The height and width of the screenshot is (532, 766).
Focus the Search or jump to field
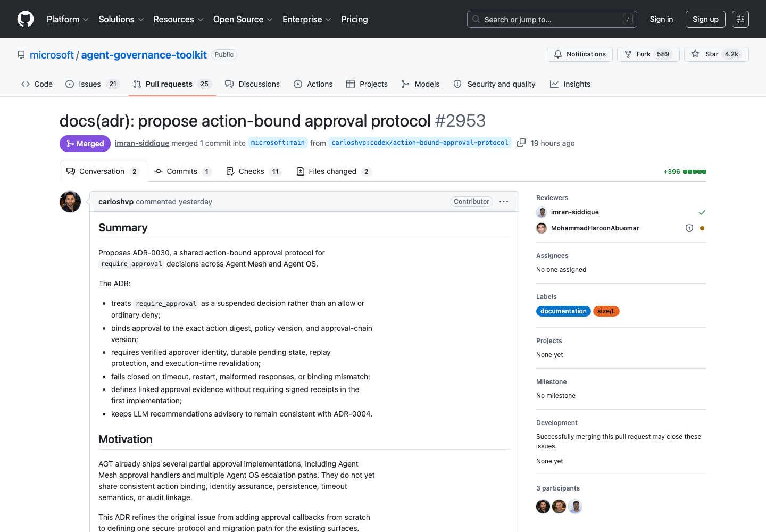(552, 19)
